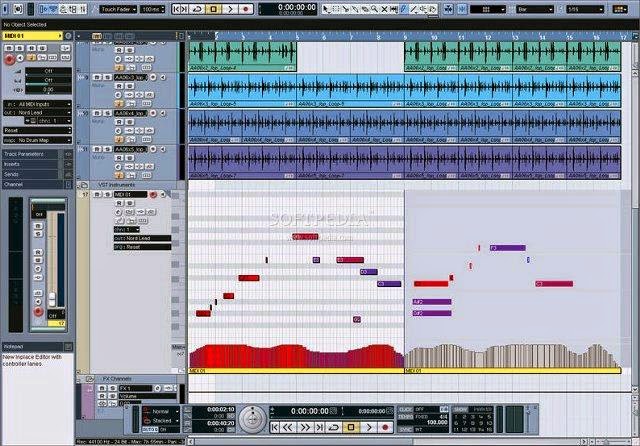Select the Zoom magnifier tool
Viewport: 640px width, 446px height.
pos(374,9)
